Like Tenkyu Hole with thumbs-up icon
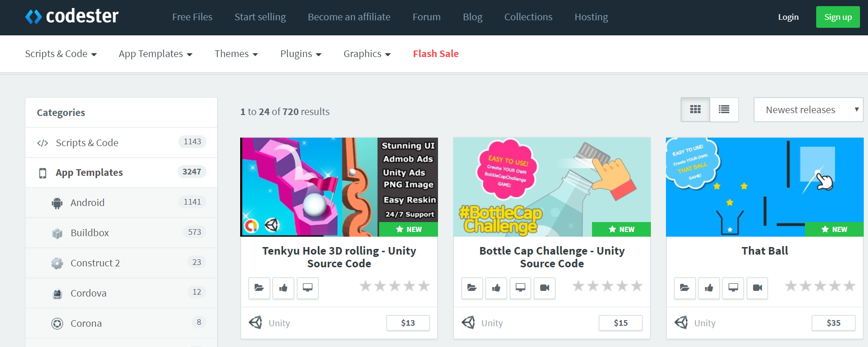Viewport: 868px width, 347px height. pos(283,288)
